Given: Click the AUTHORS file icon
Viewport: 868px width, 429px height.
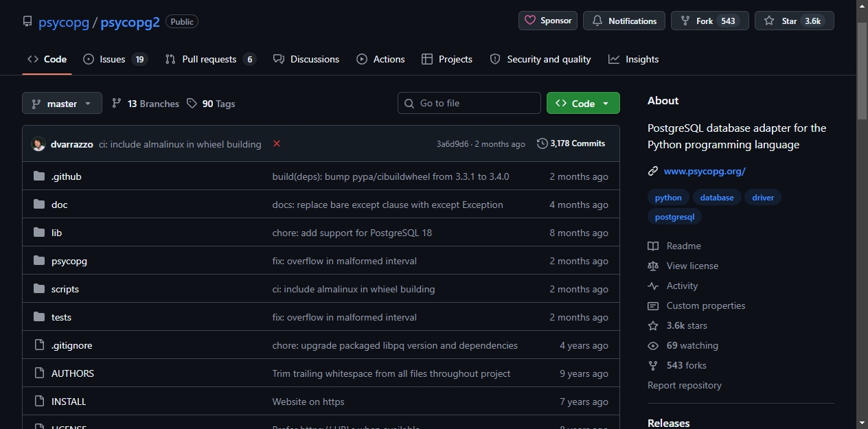Looking at the screenshot, I should (x=39, y=373).
